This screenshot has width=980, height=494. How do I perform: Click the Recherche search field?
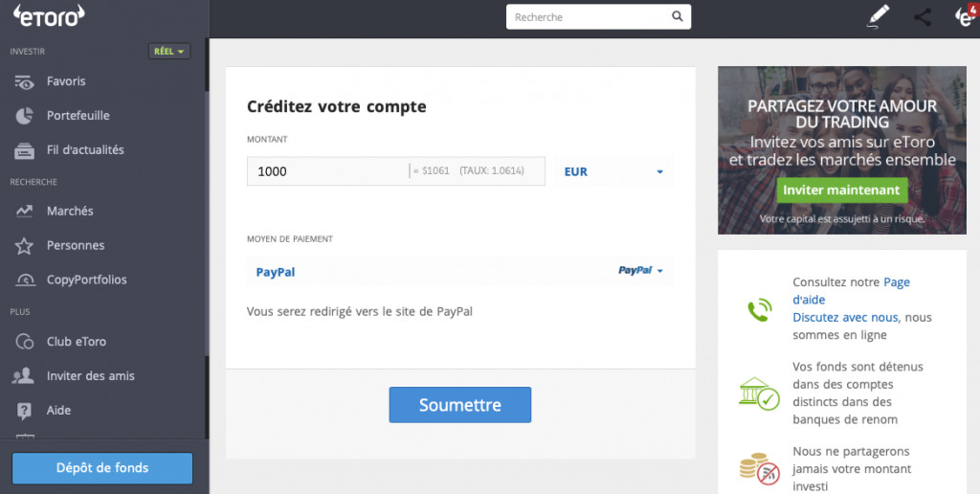pyautogui.click(x=599, y=17)
